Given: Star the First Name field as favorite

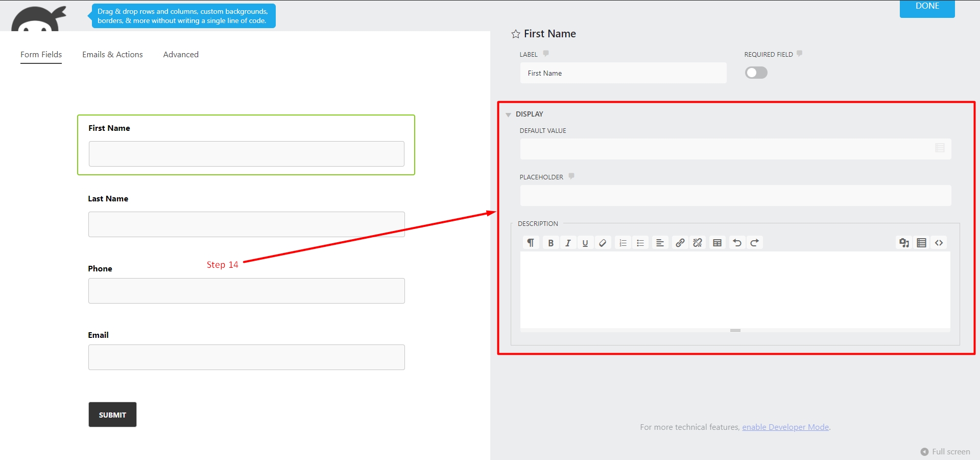Looking at the screenshot, I should point(516,34).
